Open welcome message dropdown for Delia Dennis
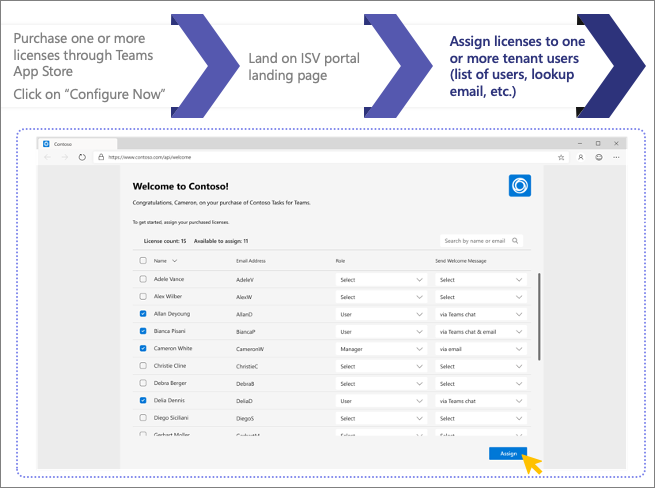Viewport: 655px width, 488px height. [x=481, y=401]
